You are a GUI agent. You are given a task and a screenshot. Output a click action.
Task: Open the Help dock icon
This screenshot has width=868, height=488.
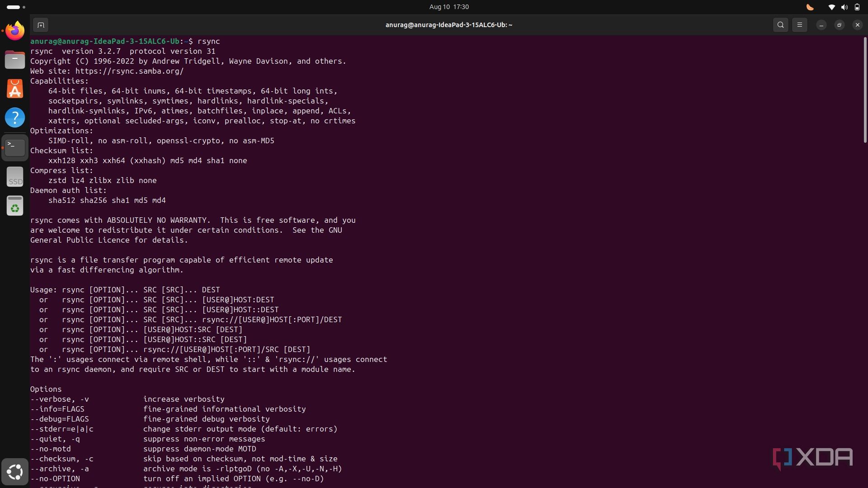pos(15,117)
